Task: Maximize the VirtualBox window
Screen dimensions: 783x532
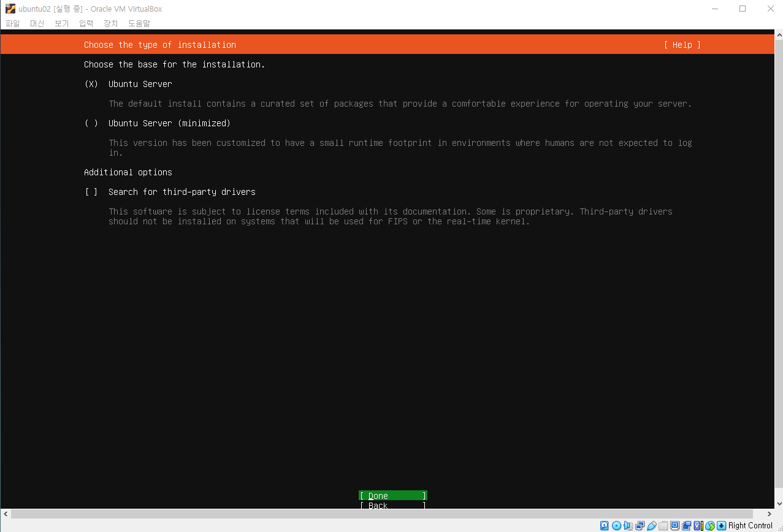Action: (743, 9)
